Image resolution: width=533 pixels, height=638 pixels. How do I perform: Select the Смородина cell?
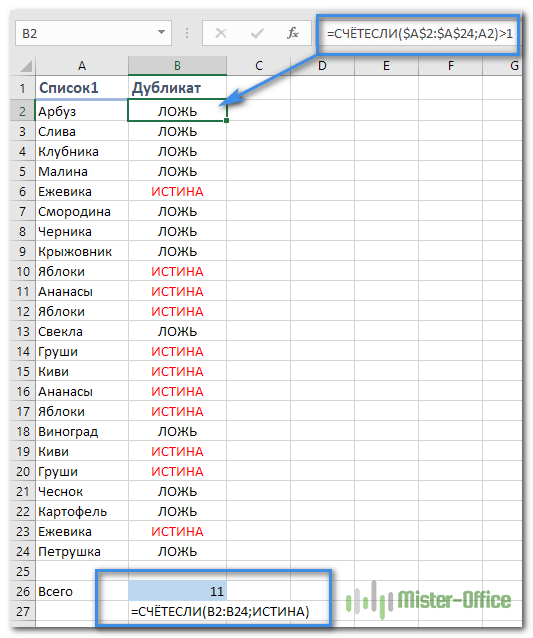(x=82, y=211)
